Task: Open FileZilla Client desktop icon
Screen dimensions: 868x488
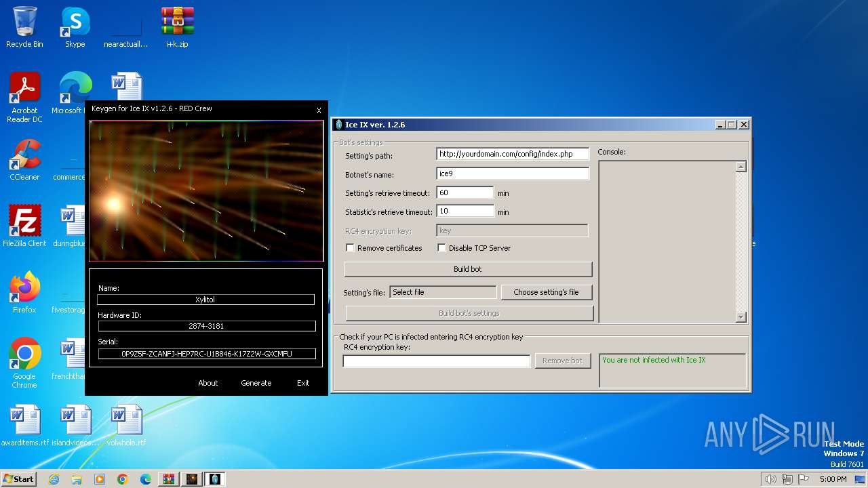Action: point(24,226)
